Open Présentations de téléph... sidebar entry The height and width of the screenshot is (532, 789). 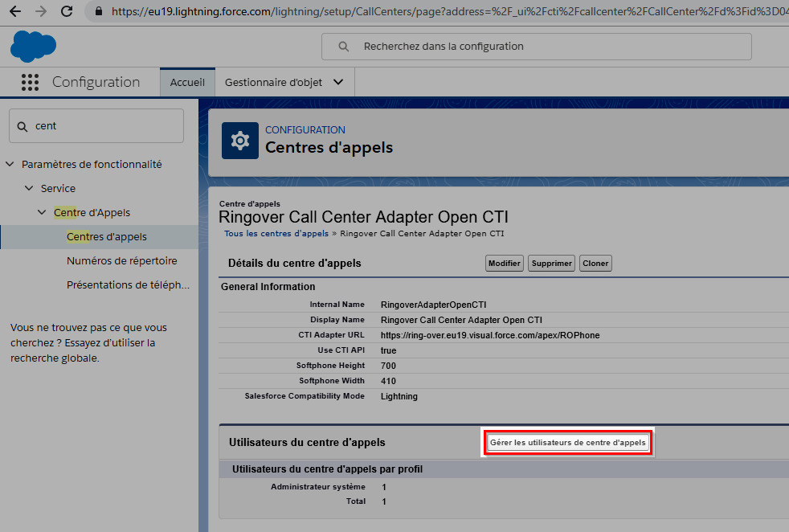[128, 284]
